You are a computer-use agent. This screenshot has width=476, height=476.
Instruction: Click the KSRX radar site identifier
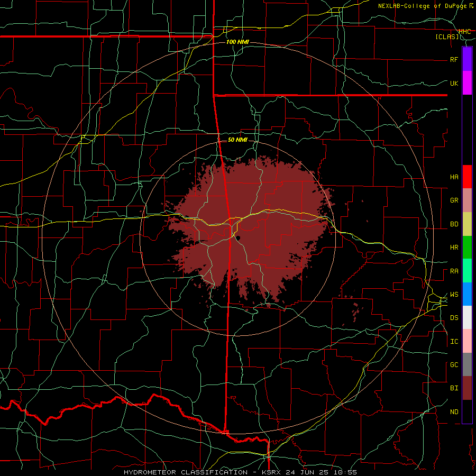click(271, 472)
